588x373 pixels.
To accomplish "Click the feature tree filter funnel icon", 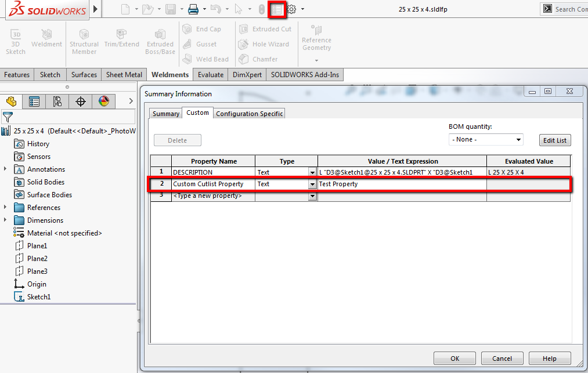I will click(8, 117).
